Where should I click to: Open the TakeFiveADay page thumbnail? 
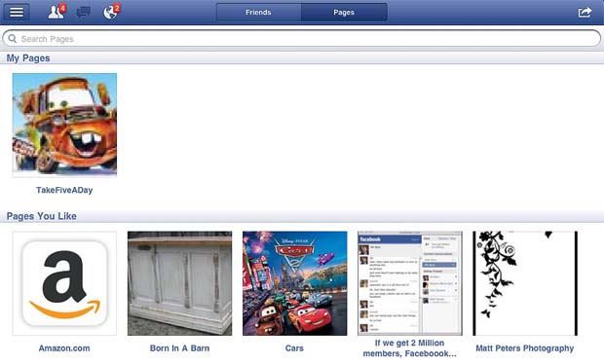point(64,125)
